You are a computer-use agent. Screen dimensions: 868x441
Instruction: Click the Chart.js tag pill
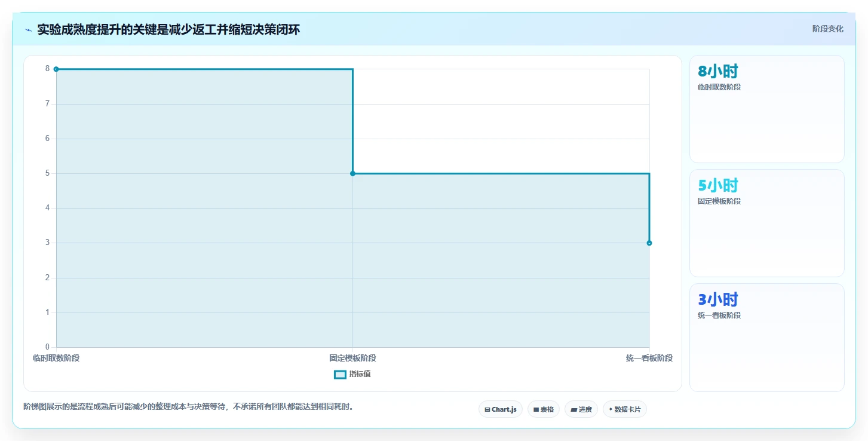501,409
